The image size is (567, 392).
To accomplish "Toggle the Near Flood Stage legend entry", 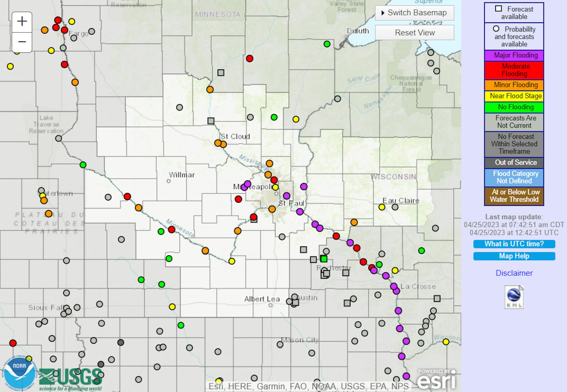I will click(x=514, y=96).
